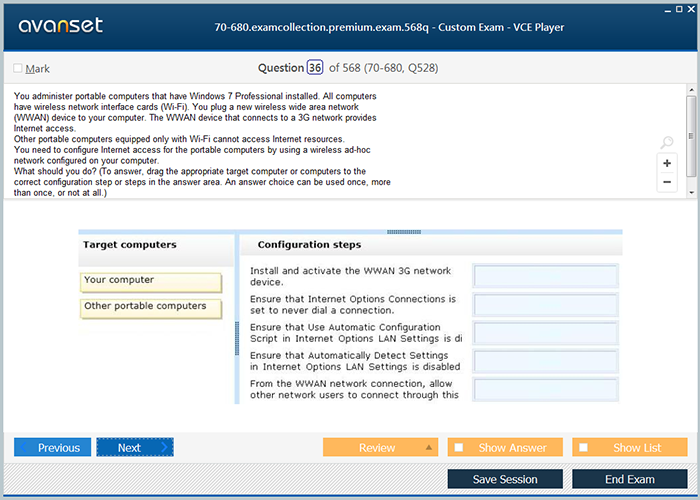This screenshot has height=500, width=700.
Task: Click End Exam button
Action: [629, 479]
